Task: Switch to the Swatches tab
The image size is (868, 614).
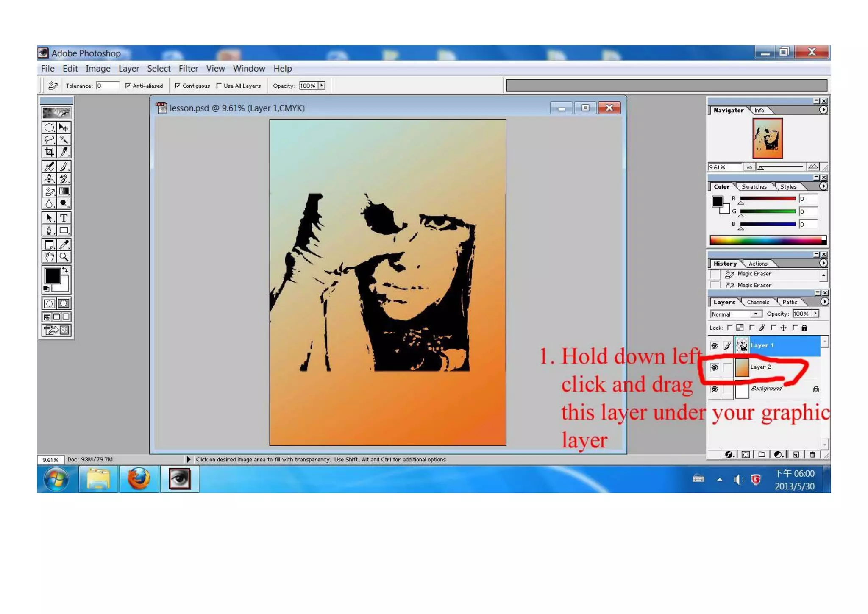Action: pyautogui.click(x=754, y=187)
